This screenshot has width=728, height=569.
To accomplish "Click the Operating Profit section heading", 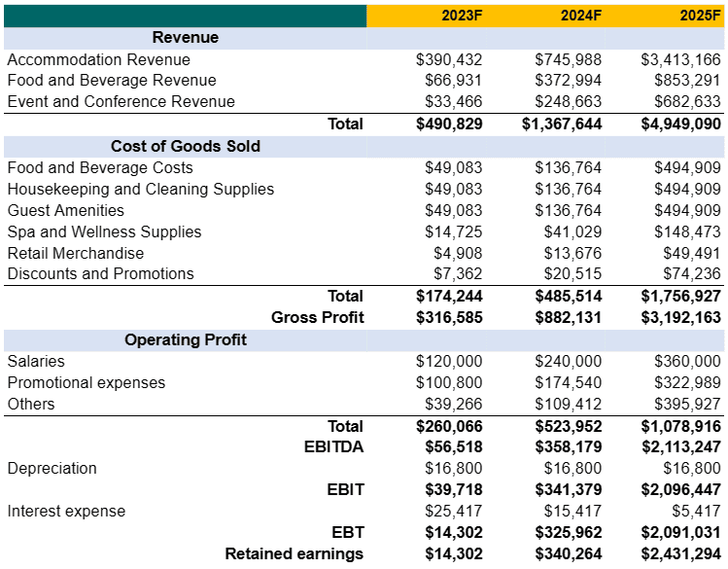I will point(186,339).
